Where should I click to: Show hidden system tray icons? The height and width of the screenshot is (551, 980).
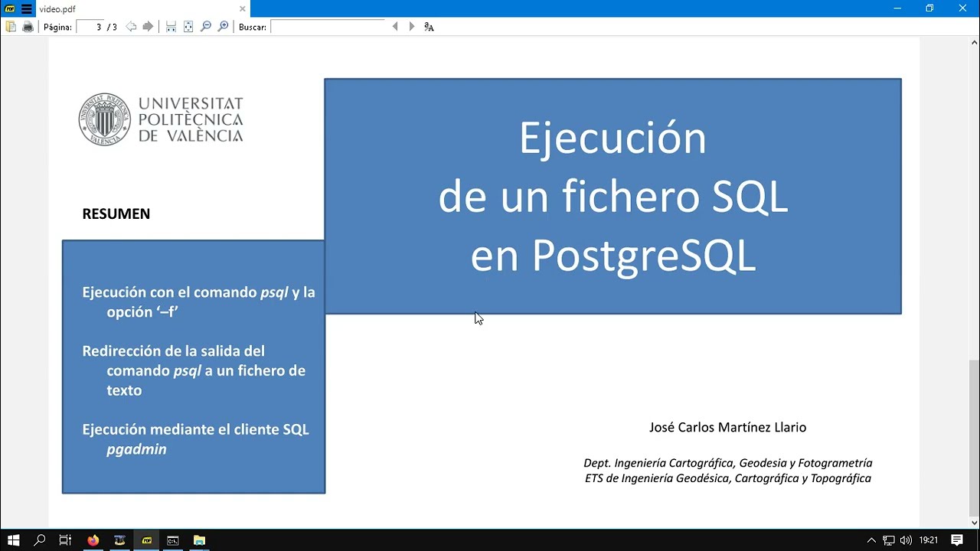(x=871, y=540)
